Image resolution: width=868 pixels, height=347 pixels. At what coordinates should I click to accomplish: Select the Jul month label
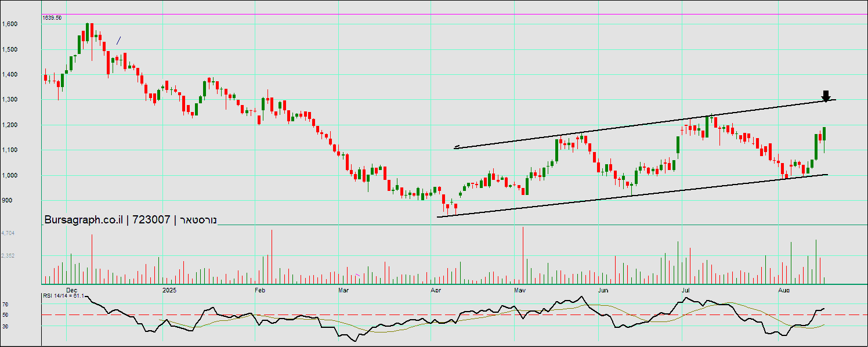click(686, 290)
